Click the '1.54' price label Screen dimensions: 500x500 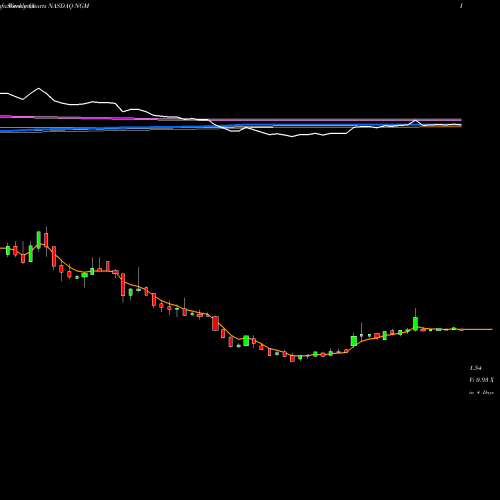point(475,368)
